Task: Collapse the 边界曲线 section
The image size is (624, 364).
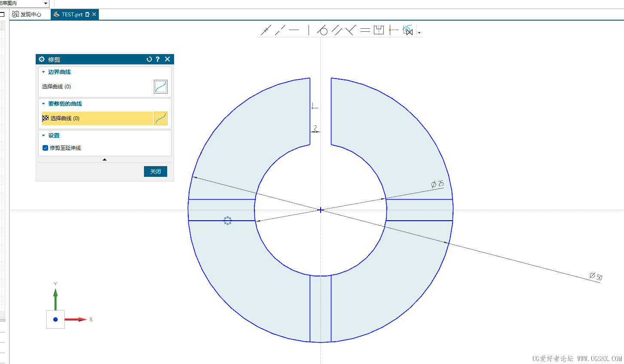Action: 43,72
